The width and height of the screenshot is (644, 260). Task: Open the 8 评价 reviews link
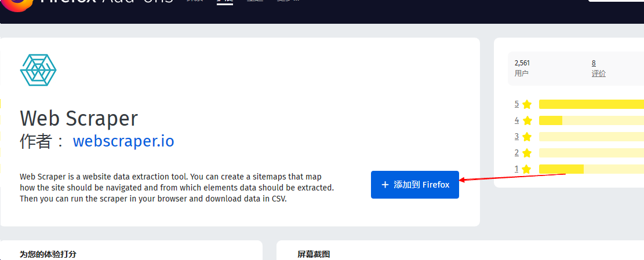point(598,68)
